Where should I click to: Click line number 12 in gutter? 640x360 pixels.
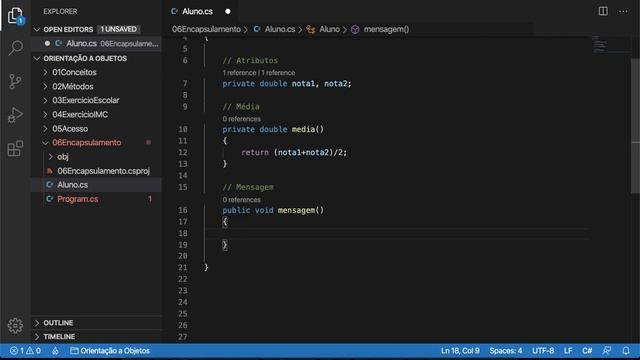(183, 153)
